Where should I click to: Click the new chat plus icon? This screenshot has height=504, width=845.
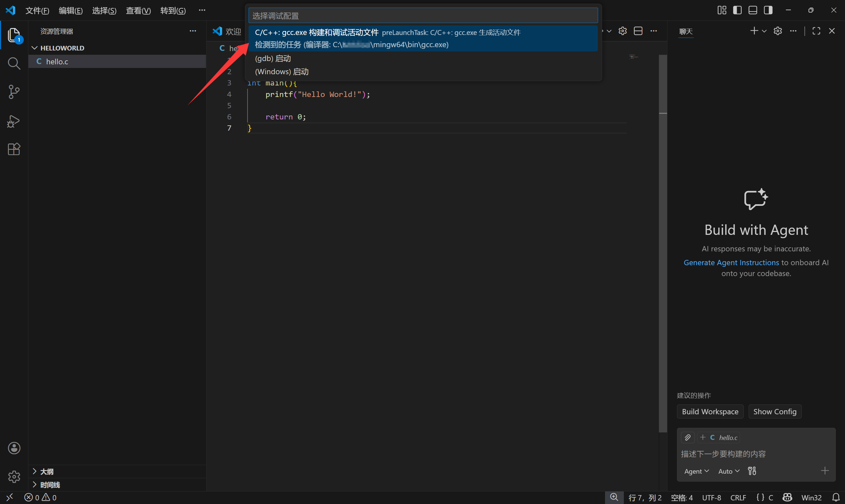click(754, 31)
